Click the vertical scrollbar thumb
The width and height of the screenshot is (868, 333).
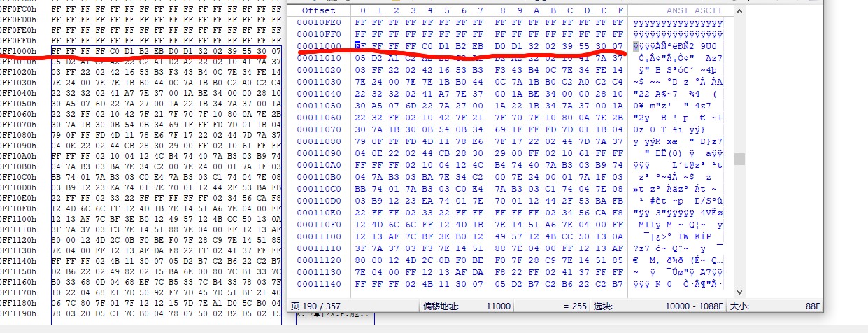739,160
